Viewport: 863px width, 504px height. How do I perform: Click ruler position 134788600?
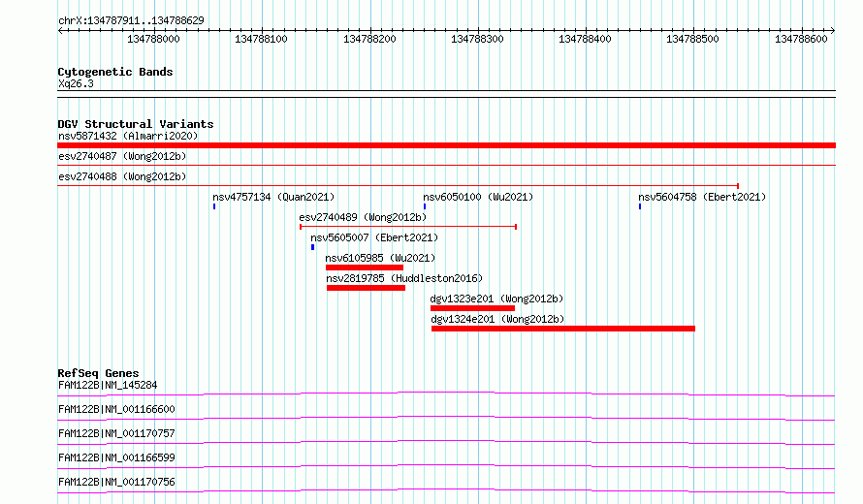[801, 39]
